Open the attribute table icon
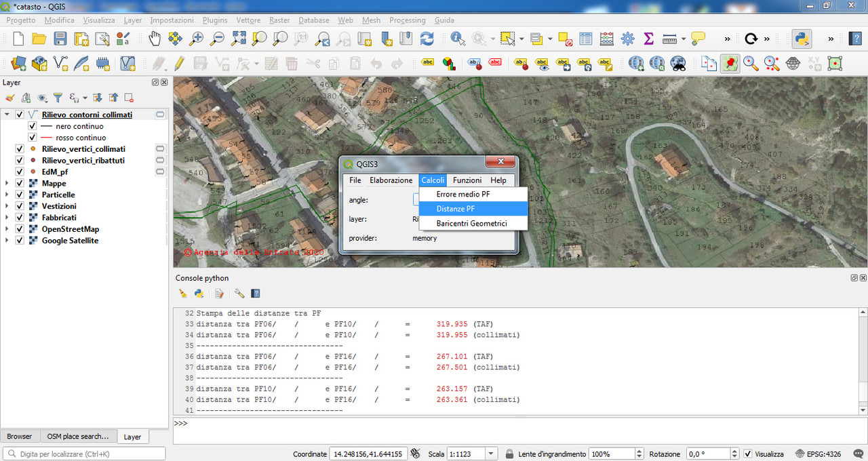The height and width of the screenshot is (461, 868). coord(586,39)
